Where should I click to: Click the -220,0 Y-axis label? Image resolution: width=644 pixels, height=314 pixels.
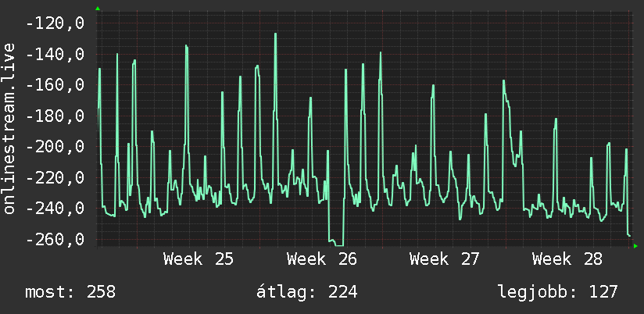coord(55,178)
